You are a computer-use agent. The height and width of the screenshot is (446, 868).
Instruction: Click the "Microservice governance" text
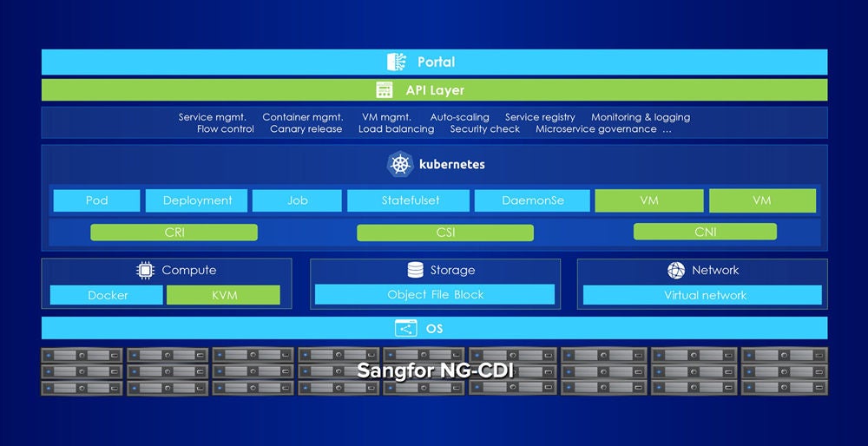click(596, 129)
